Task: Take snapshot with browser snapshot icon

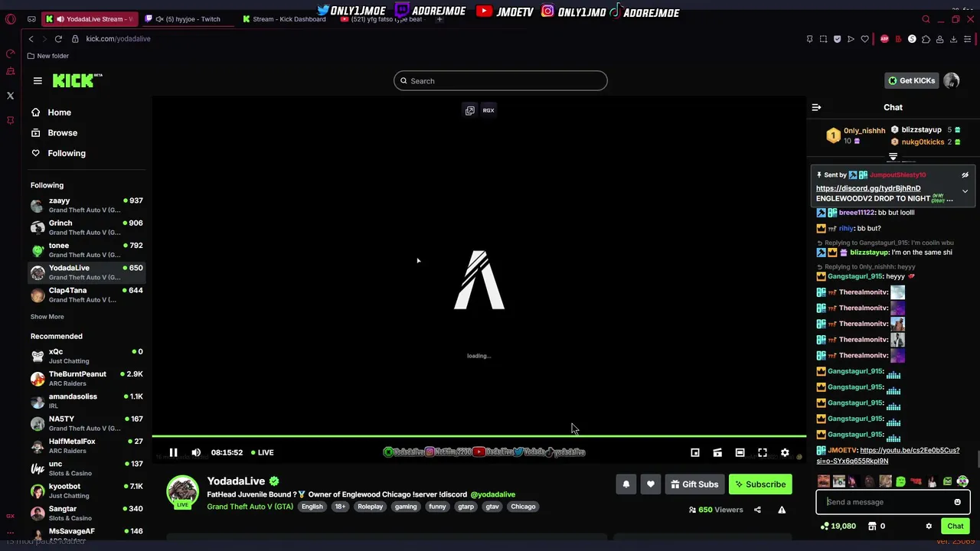Action: (x=823, y=39)
